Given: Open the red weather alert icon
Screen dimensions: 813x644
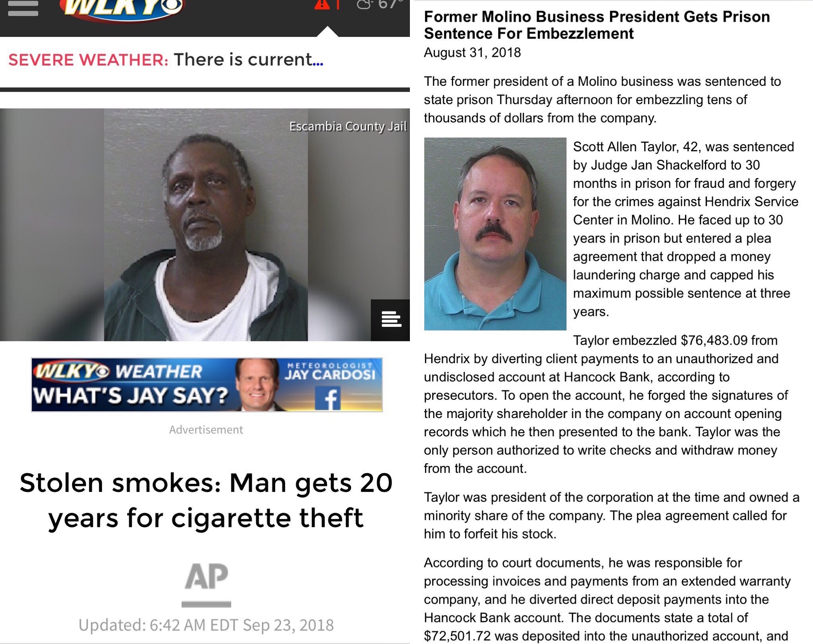Looking at the screenshot, I should point(322,4).
